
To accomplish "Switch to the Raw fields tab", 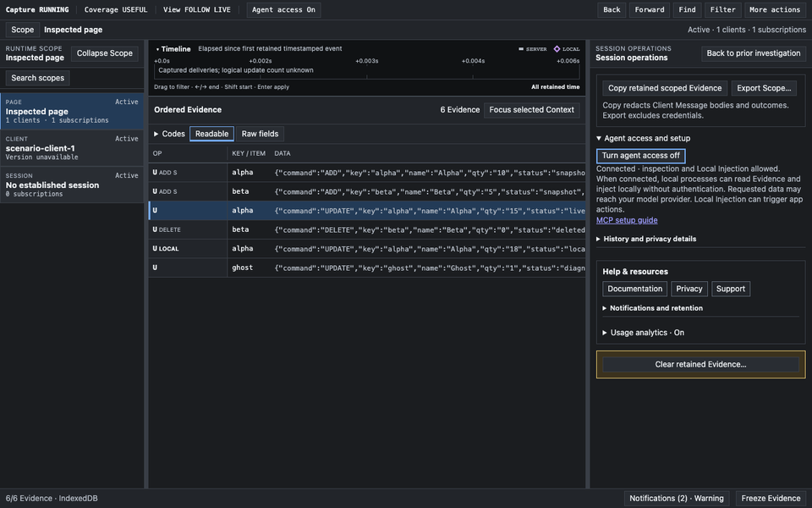I will [x=260, y=134].
